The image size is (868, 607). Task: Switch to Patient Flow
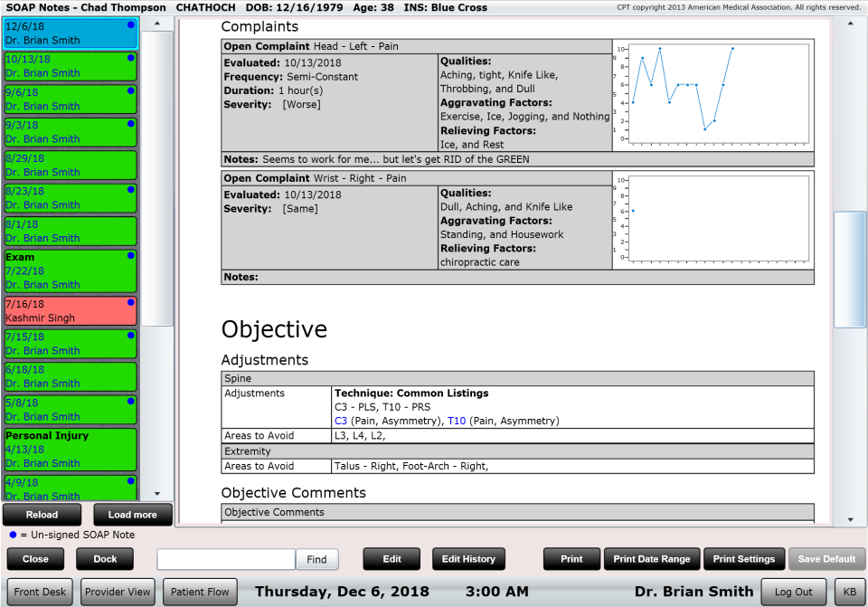(200, 592)
